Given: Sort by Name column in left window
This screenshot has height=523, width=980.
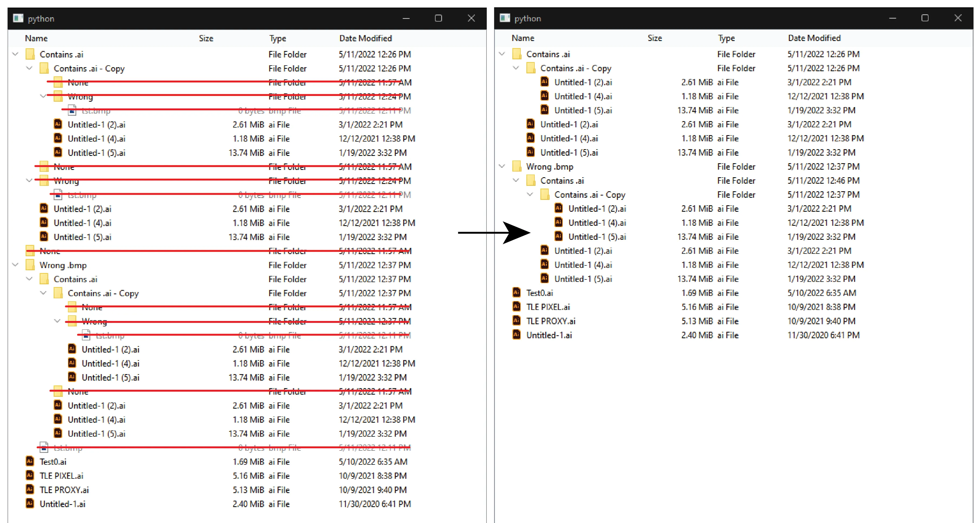Looking at the screenshot, I should coord(36,38).
